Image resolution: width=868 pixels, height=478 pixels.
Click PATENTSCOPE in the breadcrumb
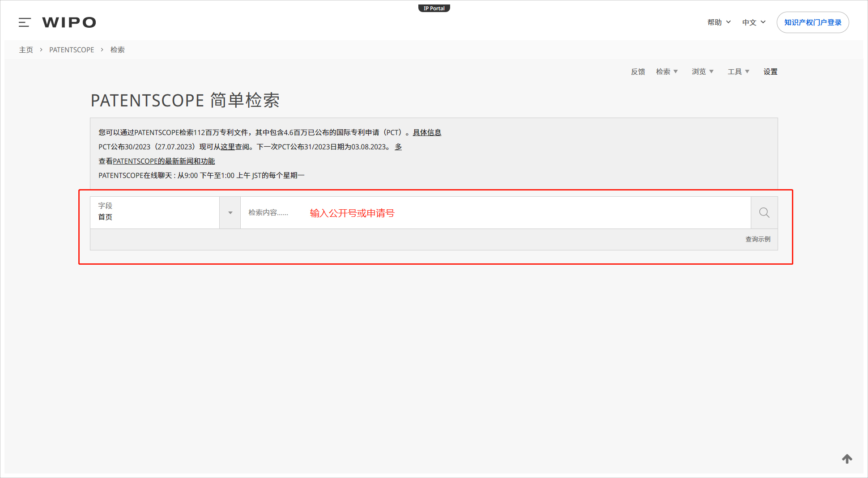(72, 50)
